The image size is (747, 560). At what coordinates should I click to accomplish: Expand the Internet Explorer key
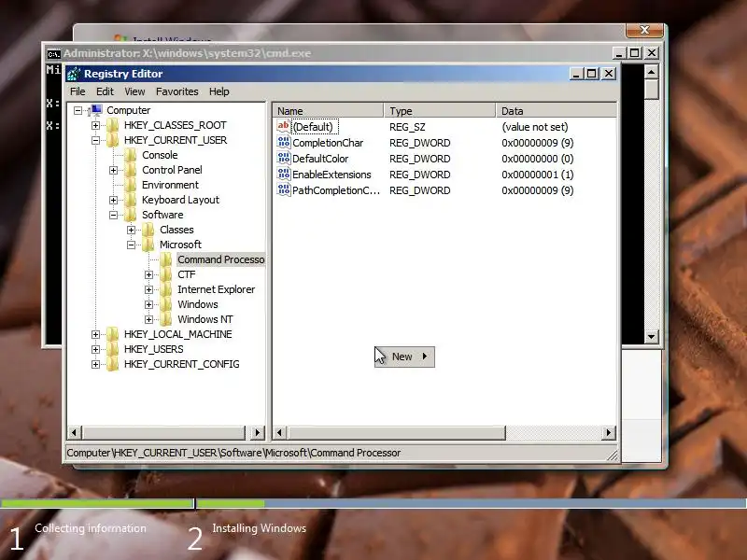pos(148,289)
